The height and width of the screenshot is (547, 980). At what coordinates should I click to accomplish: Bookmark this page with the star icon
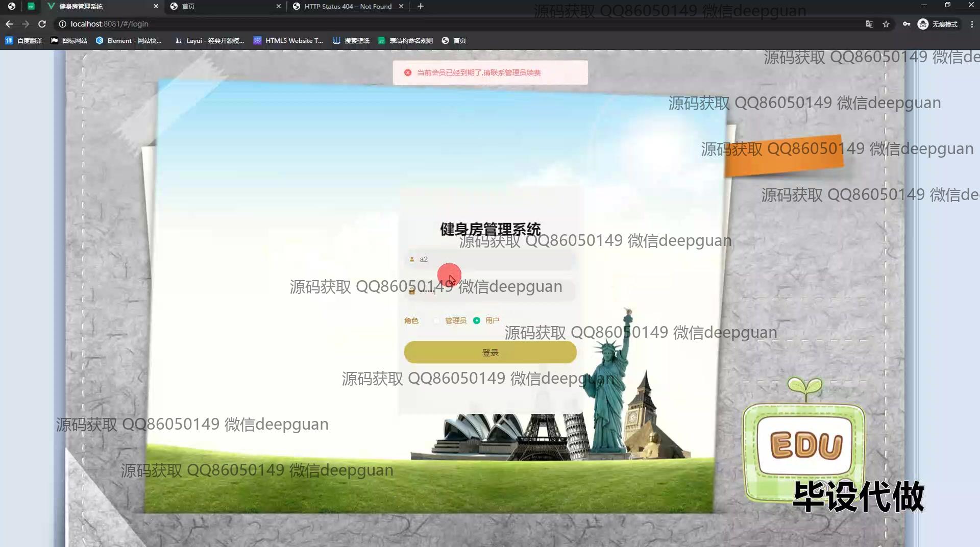[886, 24]
